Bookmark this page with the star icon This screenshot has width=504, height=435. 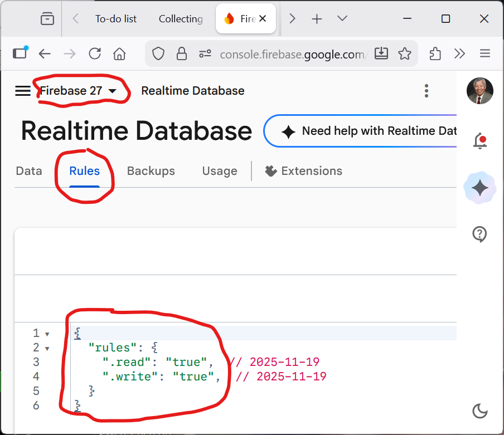click(405, 53)
